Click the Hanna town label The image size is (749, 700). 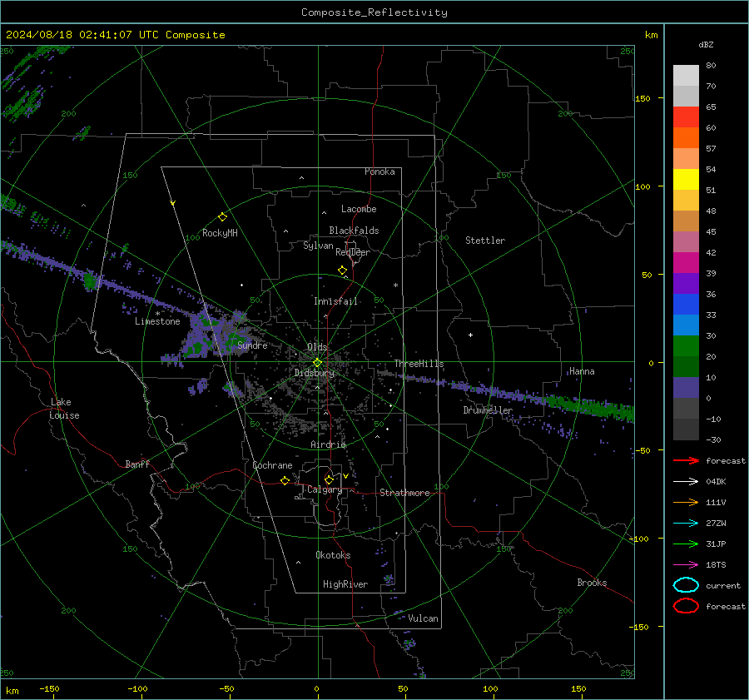click(582, 371)
